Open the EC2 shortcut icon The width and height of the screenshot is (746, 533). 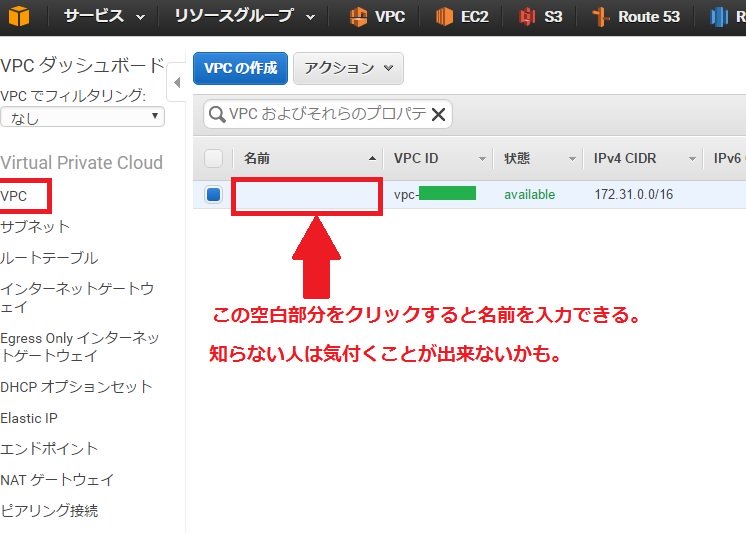pyautogui.click(x=444, y=17)
